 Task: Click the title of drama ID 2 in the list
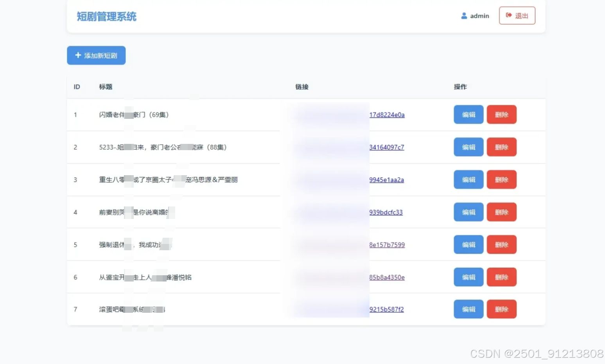click(163, 147)
